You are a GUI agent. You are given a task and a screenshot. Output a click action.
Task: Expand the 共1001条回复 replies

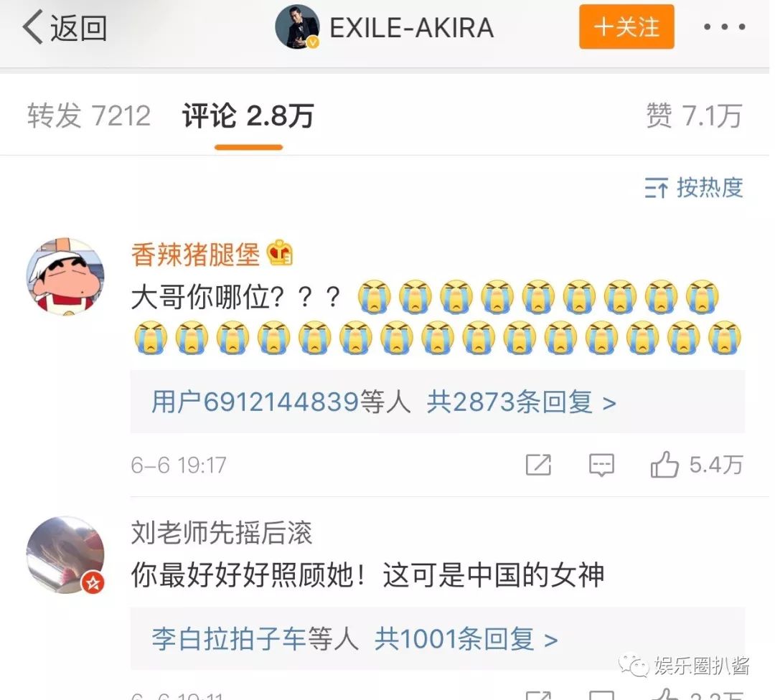coord(466,639)
